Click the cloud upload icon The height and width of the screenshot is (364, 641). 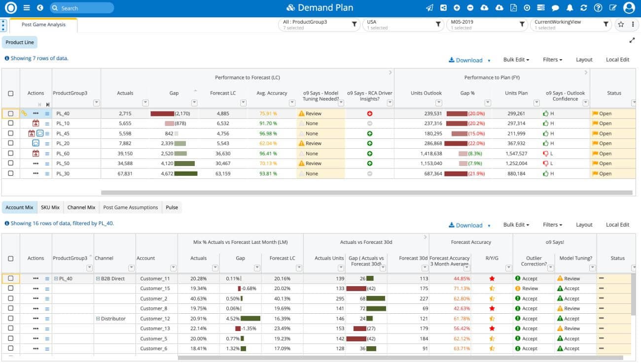(x=484, y=8)
